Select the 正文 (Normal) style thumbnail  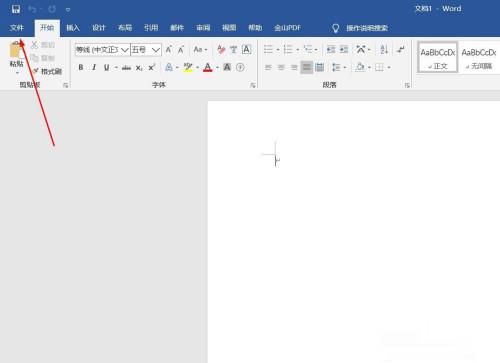pyautogui.click(x=437, y=57)
